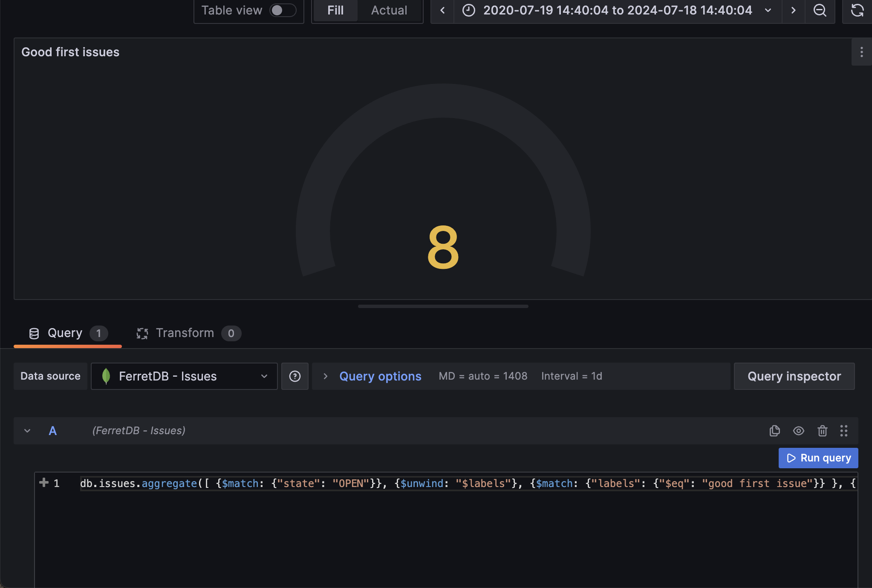Collapse query row A chevron
This screenshot has width=872, height=588.
point(27,431)
